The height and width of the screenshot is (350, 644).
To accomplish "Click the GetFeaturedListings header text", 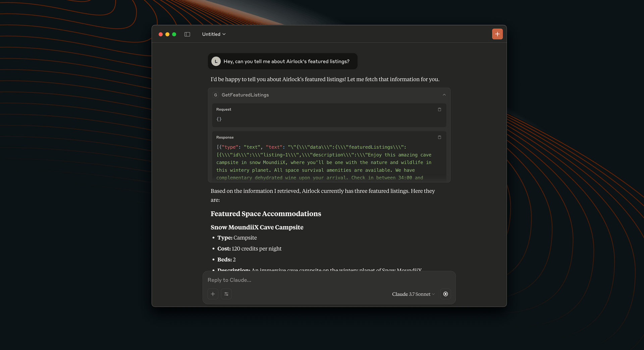I will click(x=245, y=95).
